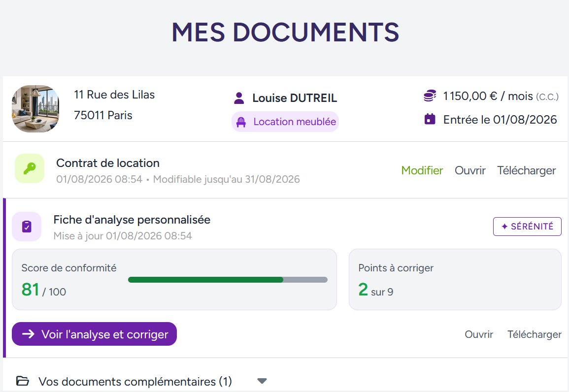Click Modifier for the rental contract
Viewport: 569px width, 392px height.
pos(422,170)
